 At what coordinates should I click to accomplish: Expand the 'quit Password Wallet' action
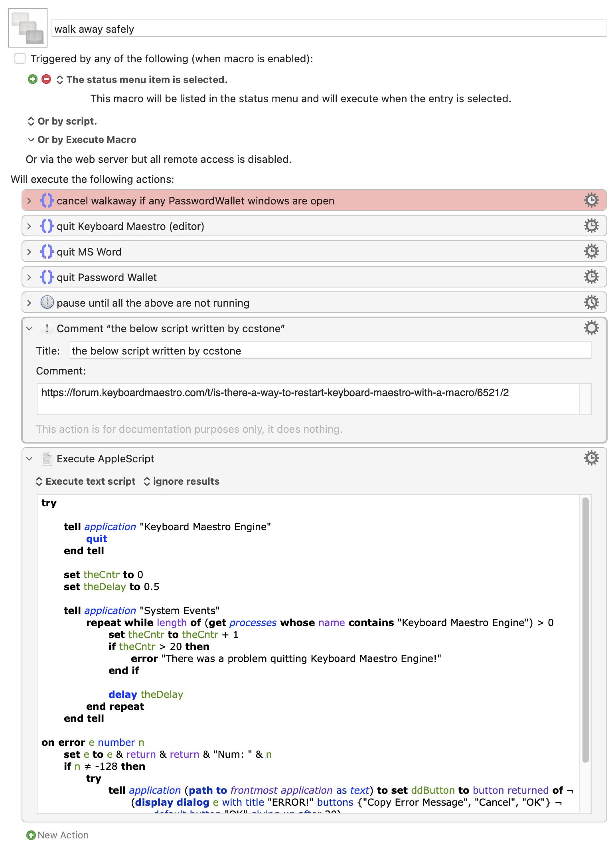29,277
